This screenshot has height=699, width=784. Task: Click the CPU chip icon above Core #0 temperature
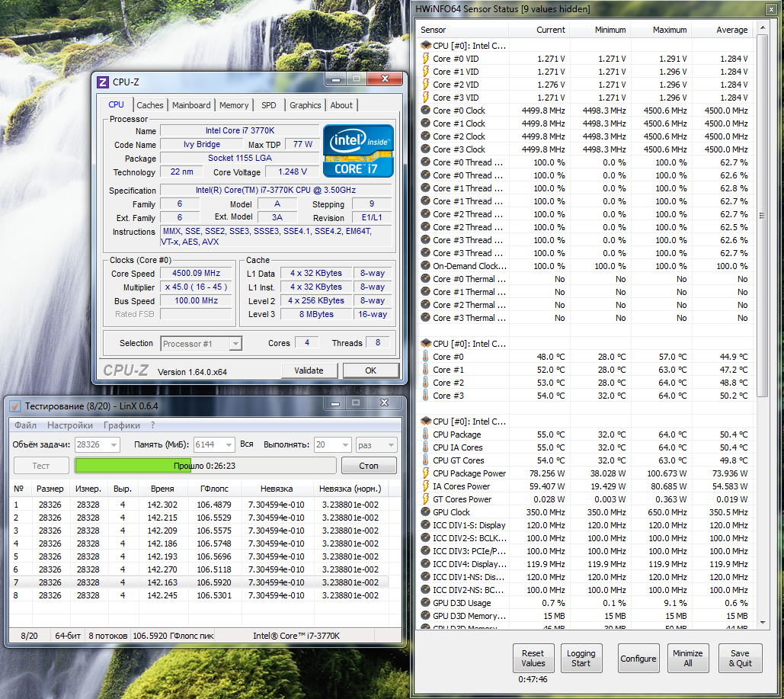coord(426,343)
